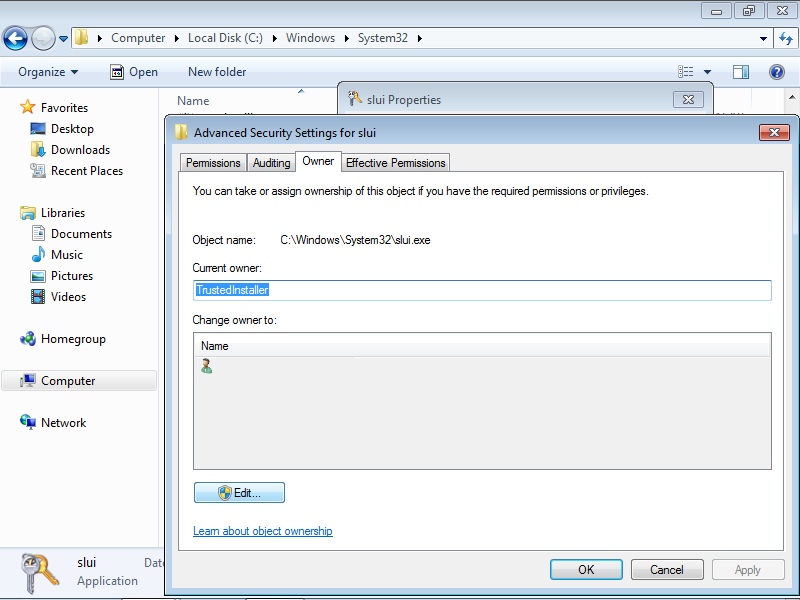Click the Documents library icon
This screenshot has height=600, width=800.
coord(38,233)
